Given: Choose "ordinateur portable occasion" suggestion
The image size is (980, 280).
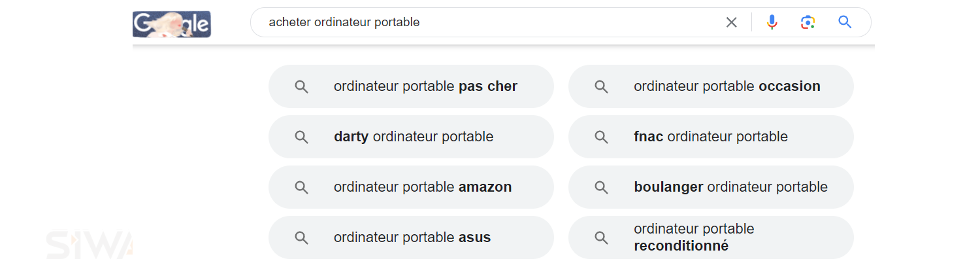Looking at the screenshot, I should pos(727,86).
